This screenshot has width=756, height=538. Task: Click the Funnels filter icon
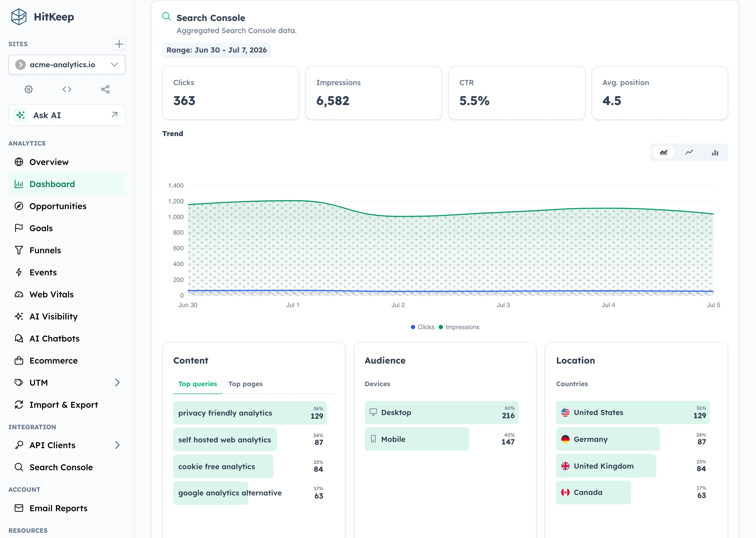click(19, 250)
